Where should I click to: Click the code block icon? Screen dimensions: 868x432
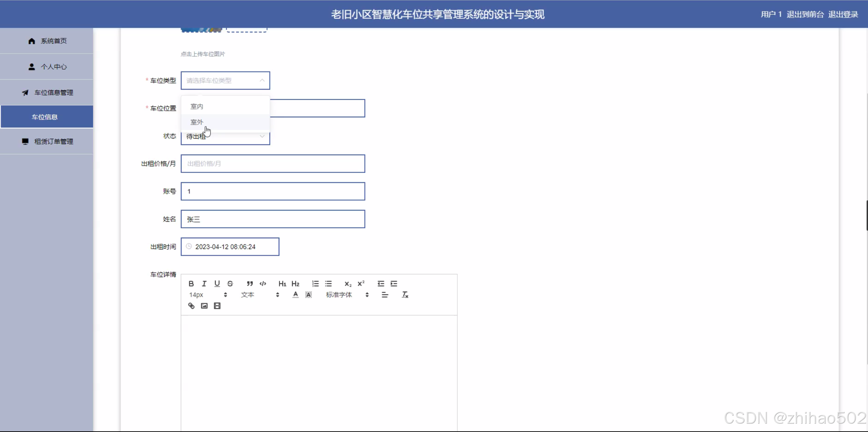(x=263, y=284)
